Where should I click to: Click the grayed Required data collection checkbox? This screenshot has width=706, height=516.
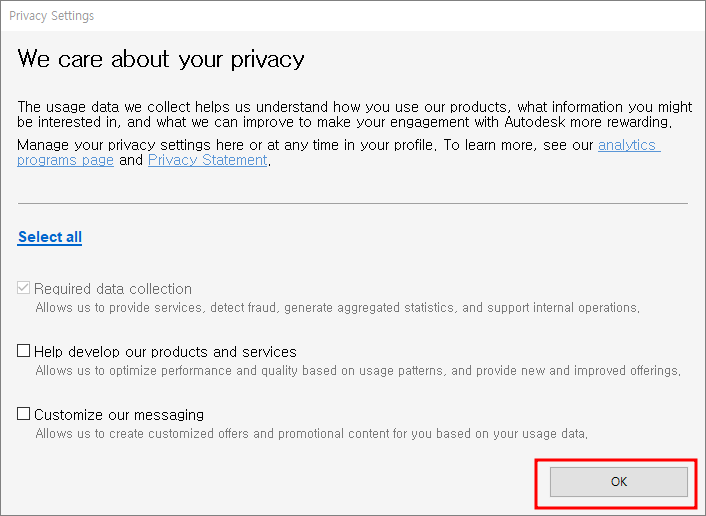pos(23,288)
